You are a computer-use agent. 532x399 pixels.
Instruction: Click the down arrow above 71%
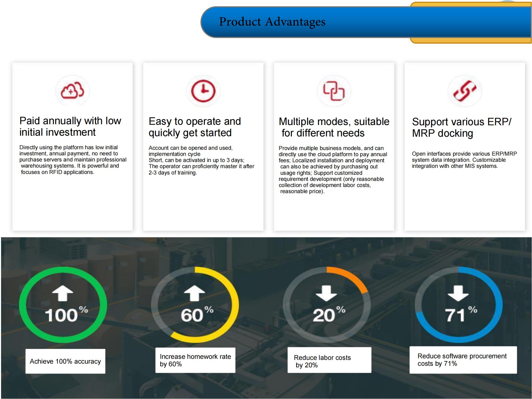click(458, 293)
